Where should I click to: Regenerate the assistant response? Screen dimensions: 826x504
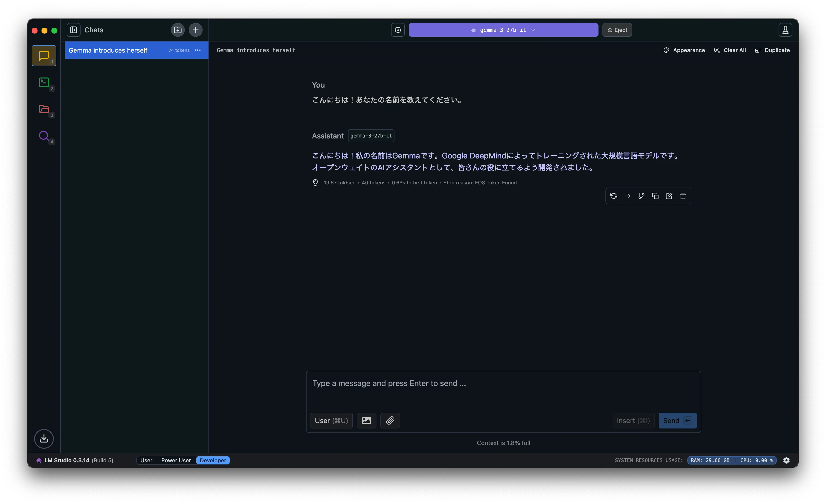(614, 196)
